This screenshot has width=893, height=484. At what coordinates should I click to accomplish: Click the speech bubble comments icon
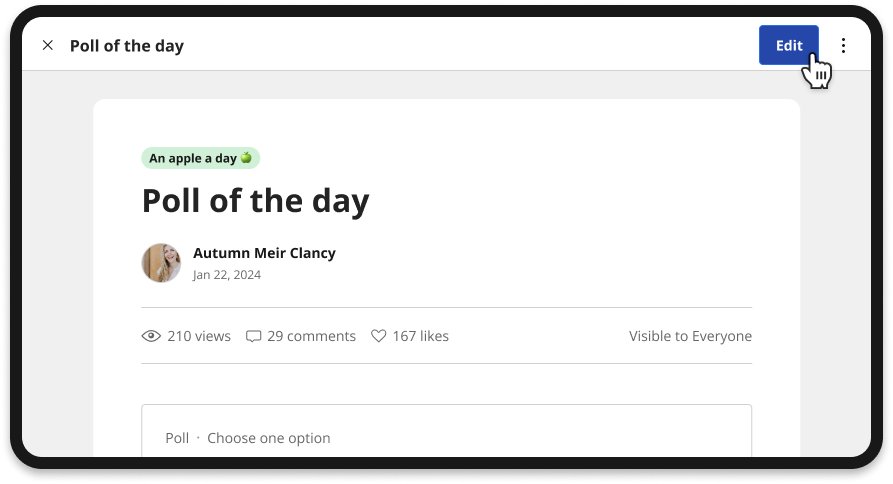click(x=253, y=337)
